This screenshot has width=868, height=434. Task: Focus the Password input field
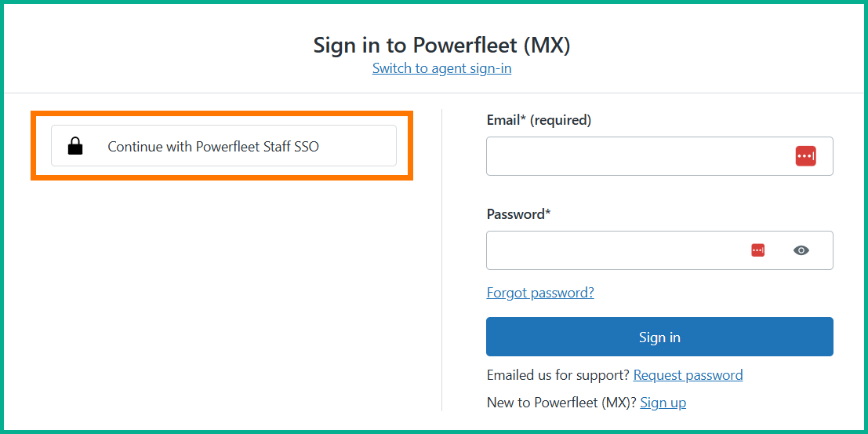pyautogui.click(x=612, y=250)
